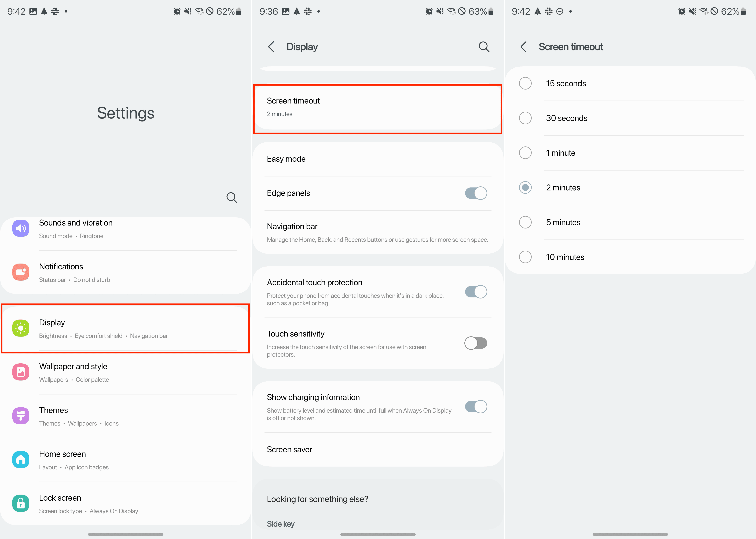Go back from the Display screen
This screenshot has height=539, width=756.
click(271, 47)
